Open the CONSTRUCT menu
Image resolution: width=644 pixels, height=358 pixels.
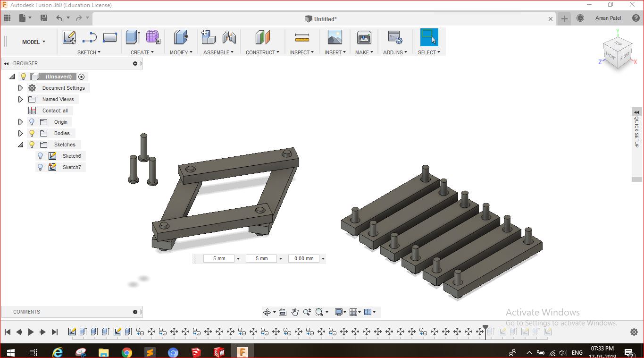(x=262, y=52)
